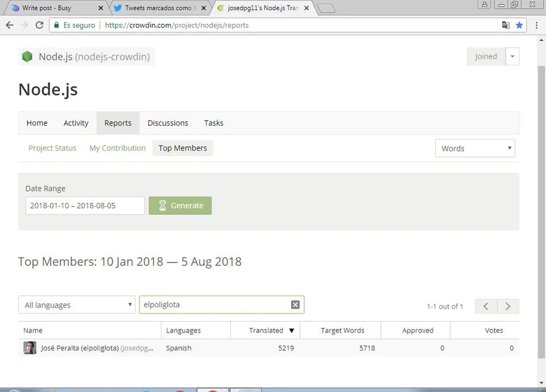Click the Joined button
The image size is (546, 392).
(x=486, y=56)
